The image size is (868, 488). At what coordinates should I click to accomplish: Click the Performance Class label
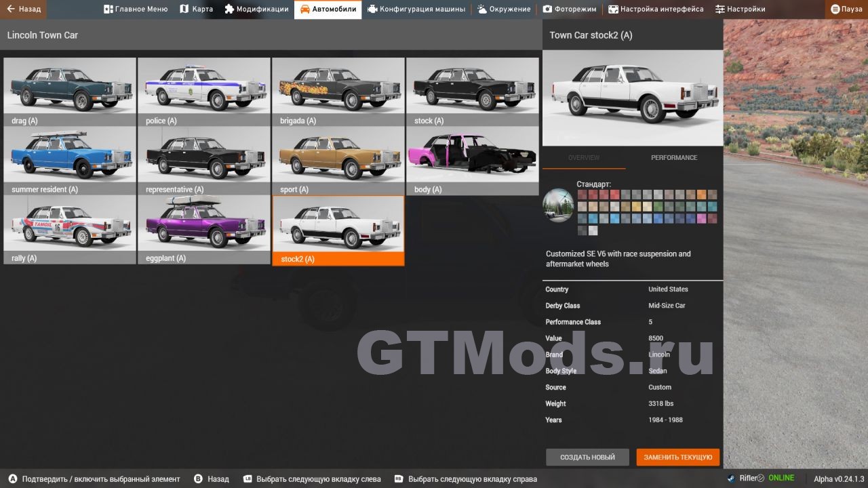tap(573, 322)
